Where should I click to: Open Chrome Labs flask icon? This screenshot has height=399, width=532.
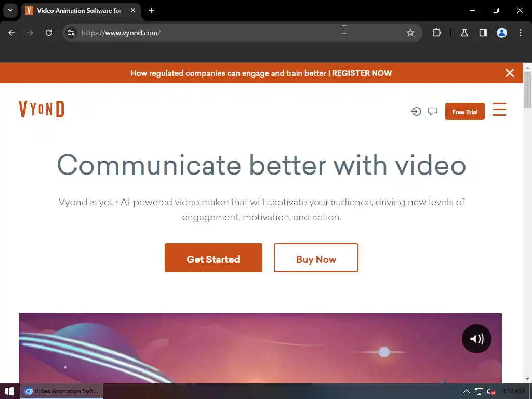coord(464,33)
